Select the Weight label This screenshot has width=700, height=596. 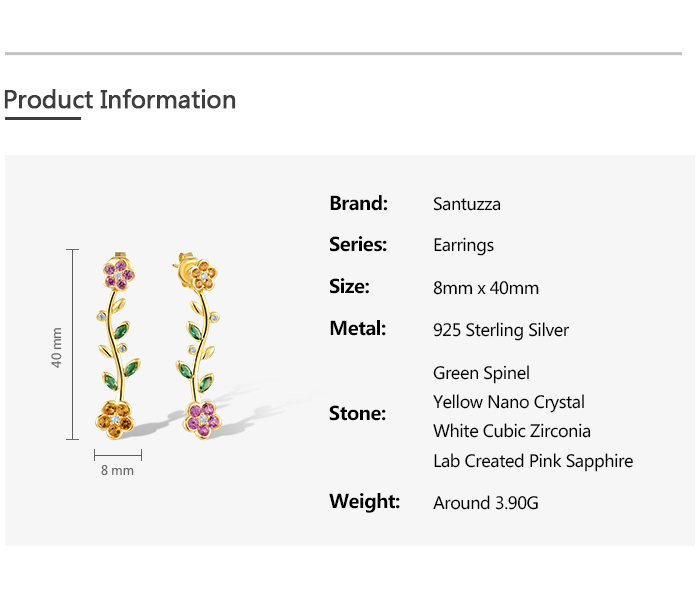click(x=364, y=501)
